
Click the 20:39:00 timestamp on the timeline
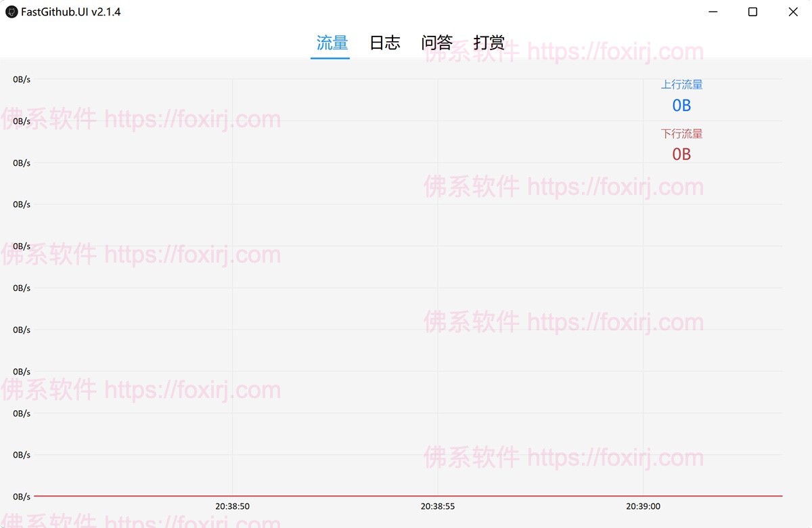tap(643, 506)
